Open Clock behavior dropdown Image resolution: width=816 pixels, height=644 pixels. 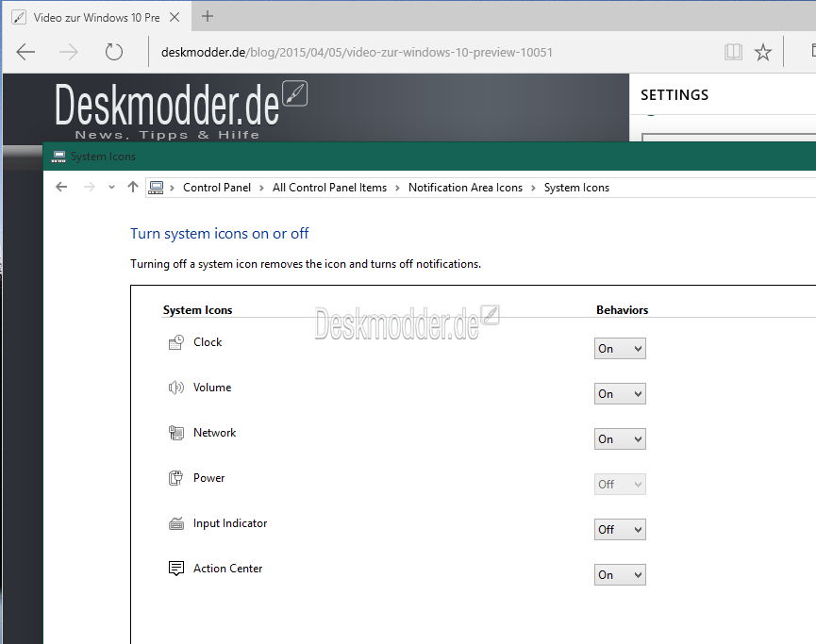pos(620,349)
